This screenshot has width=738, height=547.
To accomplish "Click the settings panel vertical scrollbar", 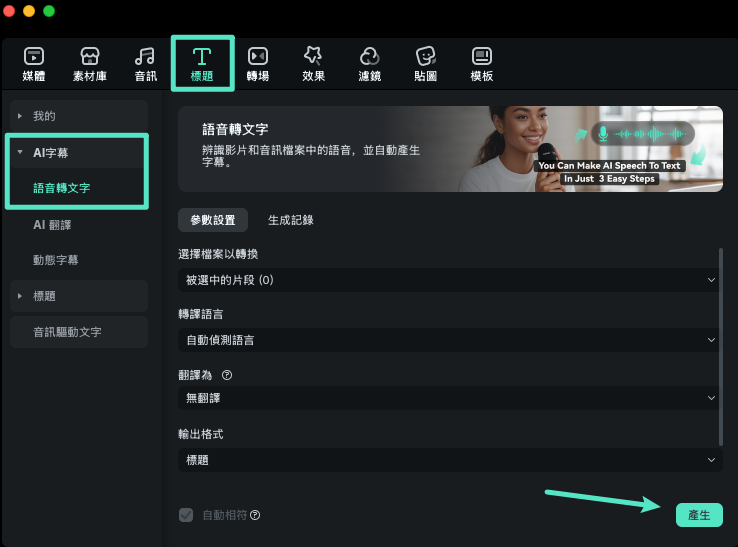I will 721,345.
